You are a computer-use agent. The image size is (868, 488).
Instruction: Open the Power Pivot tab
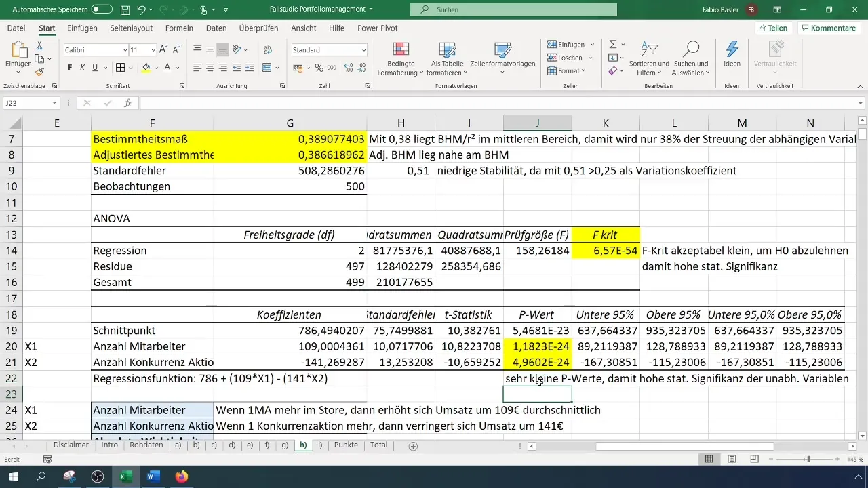(x=378, y=28)
